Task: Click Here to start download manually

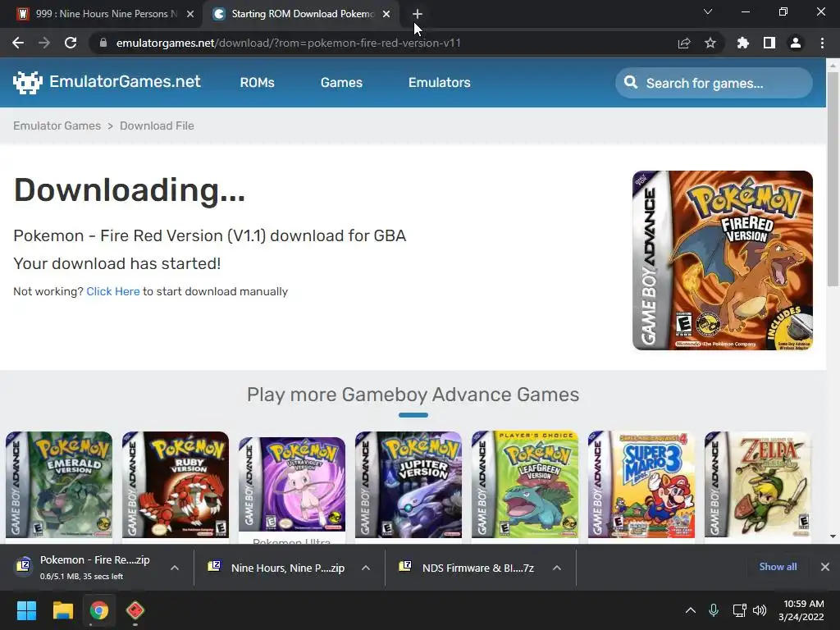Action: click(113, 291)
